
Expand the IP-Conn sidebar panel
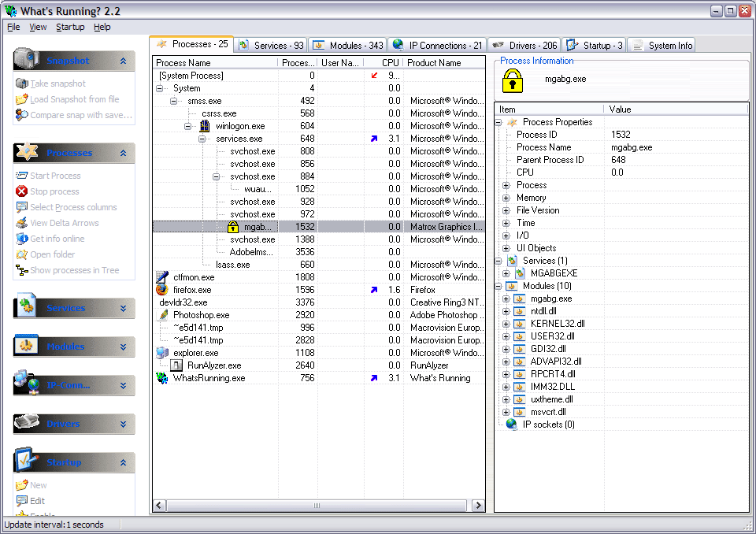[124, 385]
